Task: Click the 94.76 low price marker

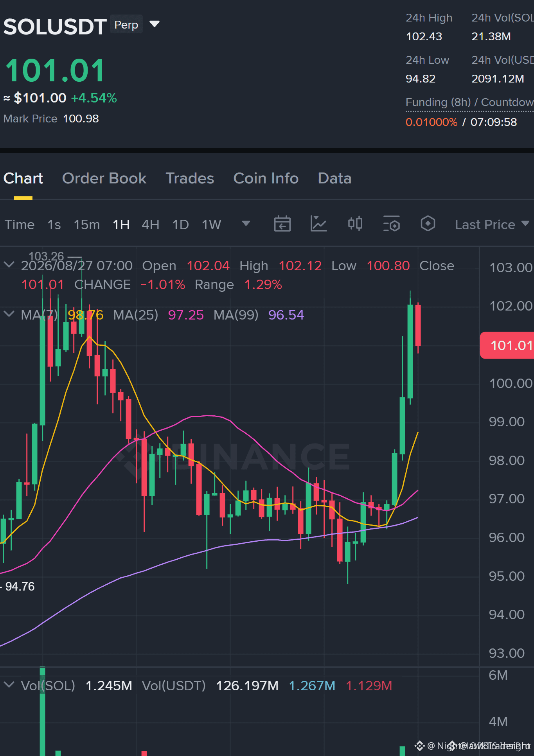Action: [20, 586]
